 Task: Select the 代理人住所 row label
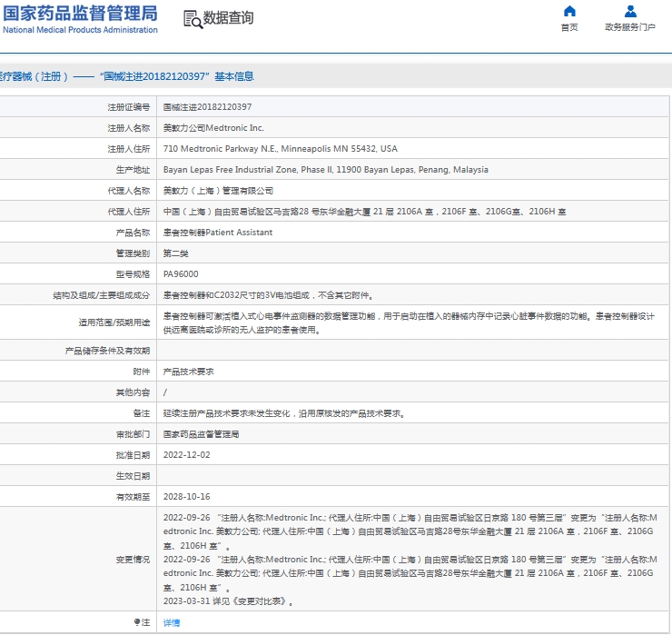point(129,212)
